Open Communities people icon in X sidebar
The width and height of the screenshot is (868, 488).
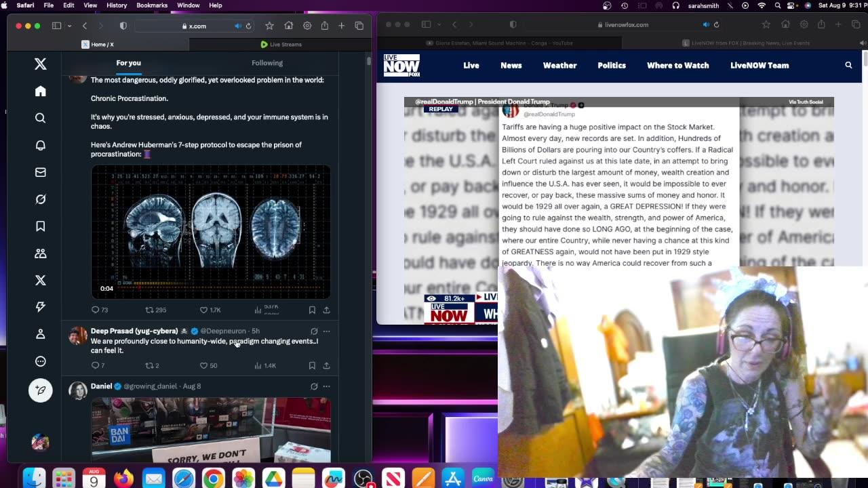tap(41, 253)
